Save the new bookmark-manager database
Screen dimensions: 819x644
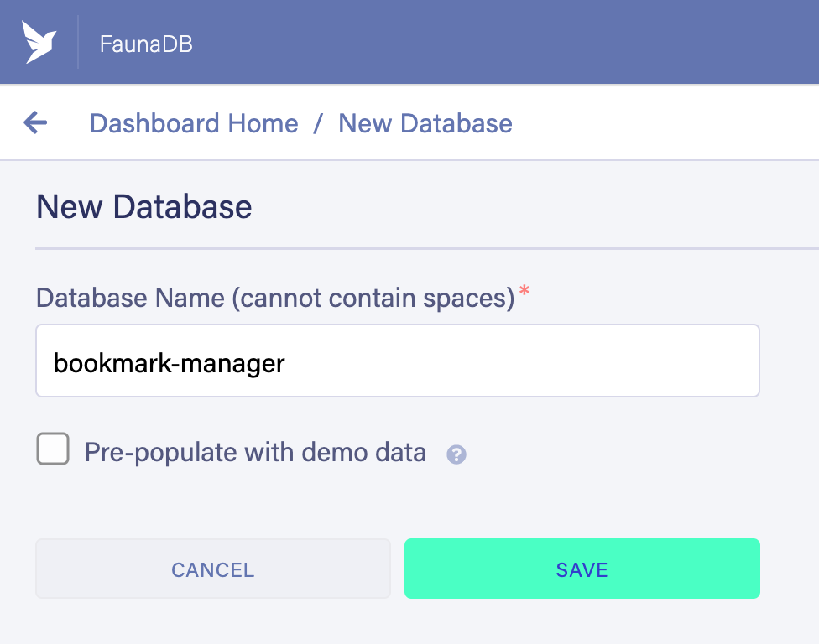pos(582,569)
